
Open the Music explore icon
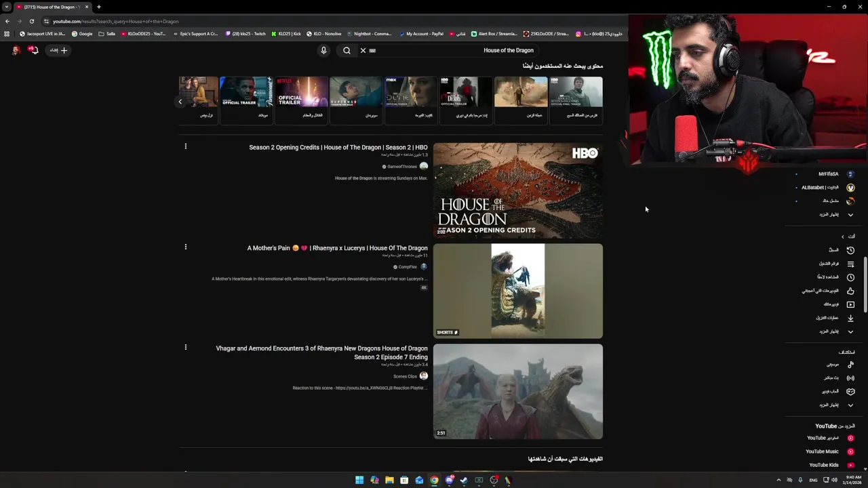point(850,365)
